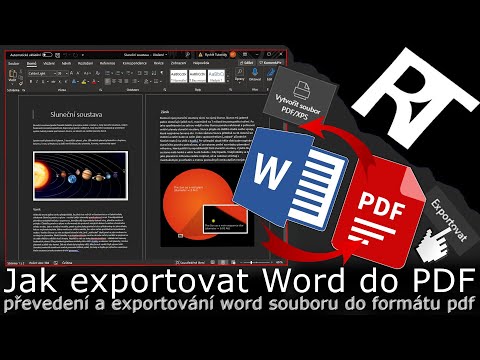Open the Návrh tab
The height and width of the screenshot is (360, 480).
coord(66,63)
